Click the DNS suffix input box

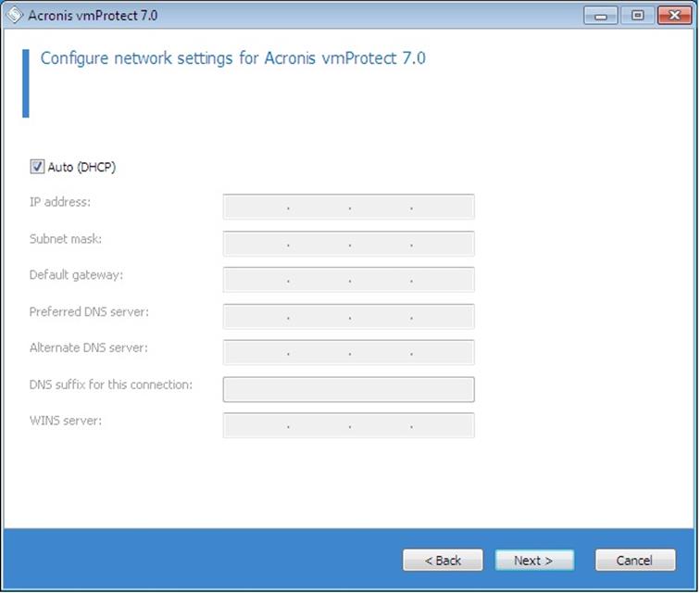pos(349,389)
